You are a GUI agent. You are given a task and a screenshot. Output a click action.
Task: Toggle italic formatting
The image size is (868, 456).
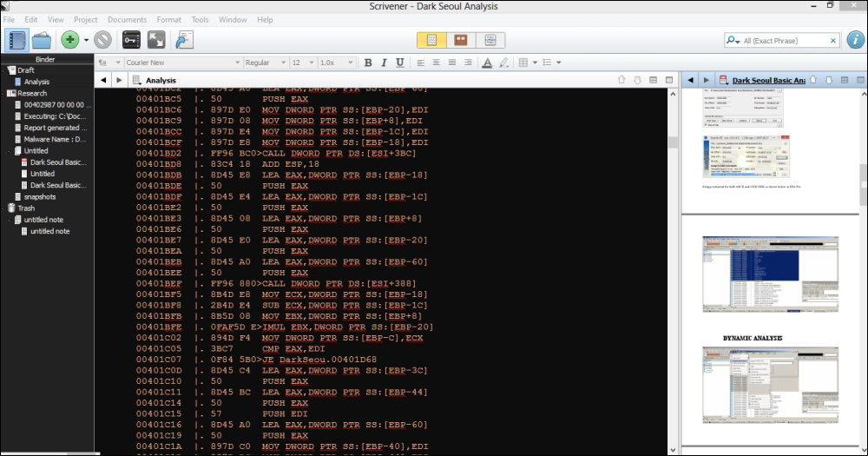[384, 63]
